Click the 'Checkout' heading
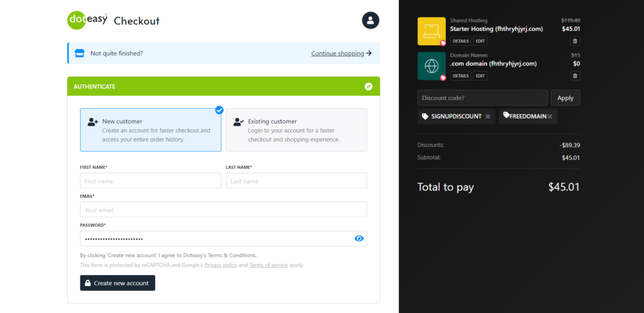644x313 pixels. (x=136, y=21)
